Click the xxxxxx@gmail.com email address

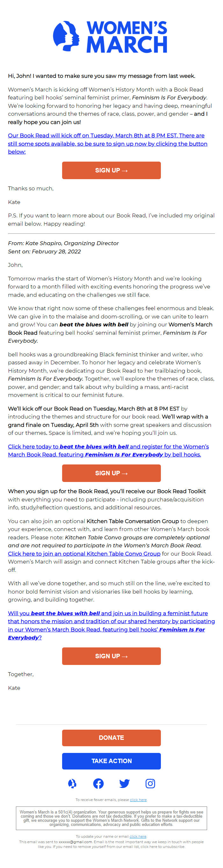pos(75,842)
